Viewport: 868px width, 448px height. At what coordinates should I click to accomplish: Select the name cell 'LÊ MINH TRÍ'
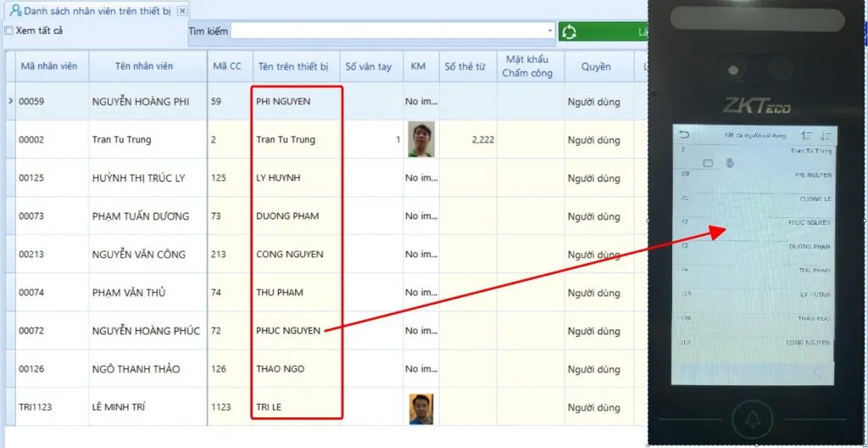coord(147,407)
